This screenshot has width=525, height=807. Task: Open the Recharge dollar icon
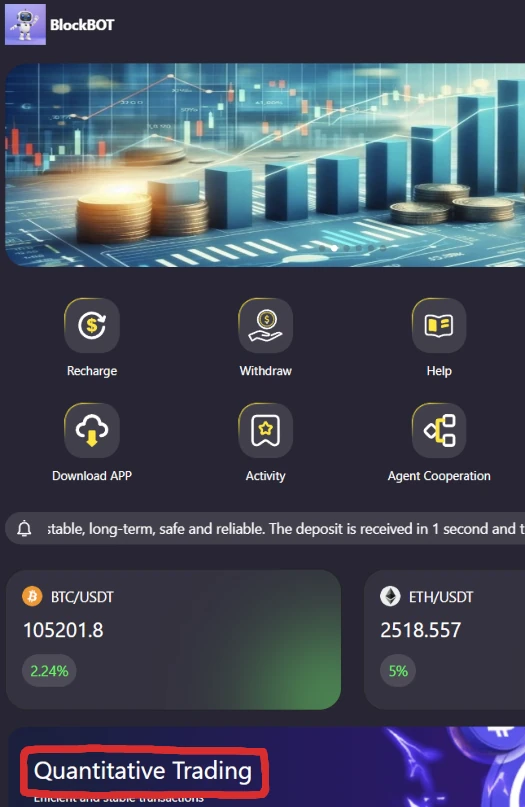pos(92,325)
